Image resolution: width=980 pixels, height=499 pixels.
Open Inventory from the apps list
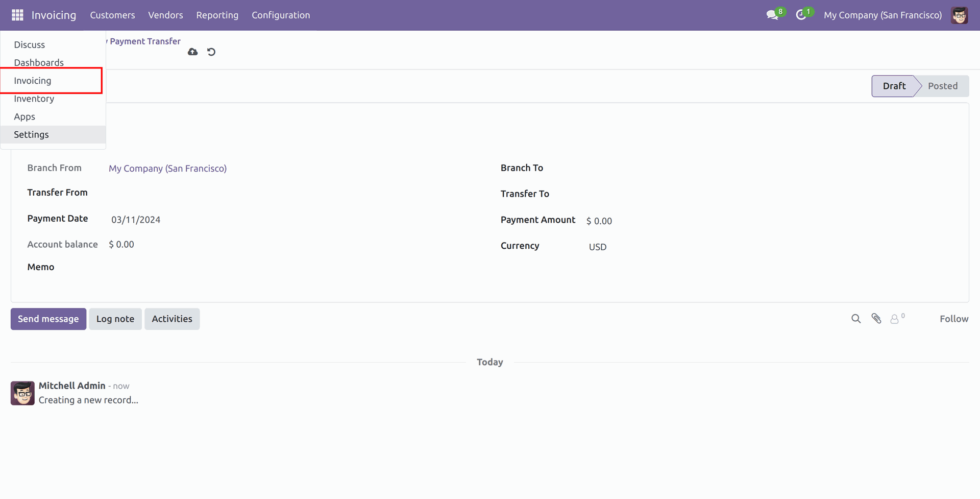click(34, 99)
